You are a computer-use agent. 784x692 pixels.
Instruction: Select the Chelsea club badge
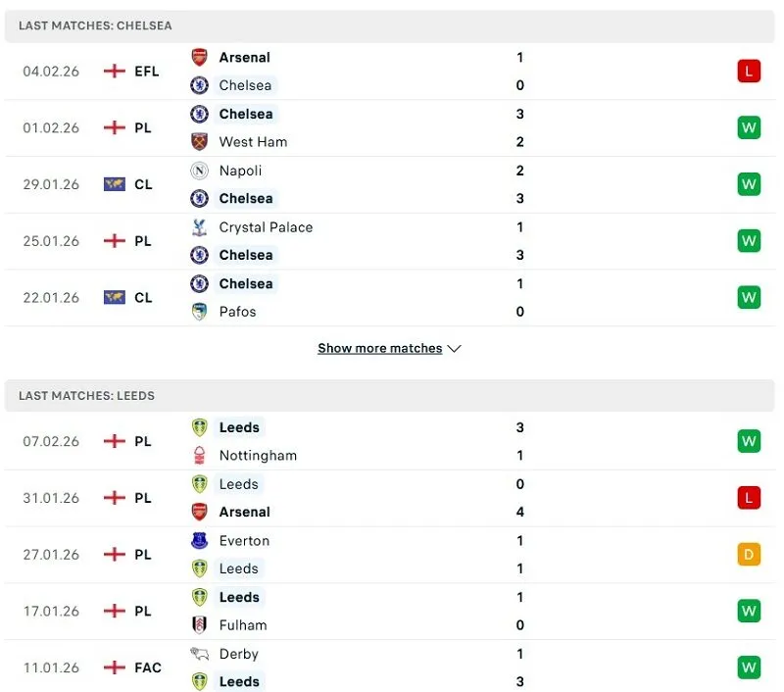tap(200, 85)
